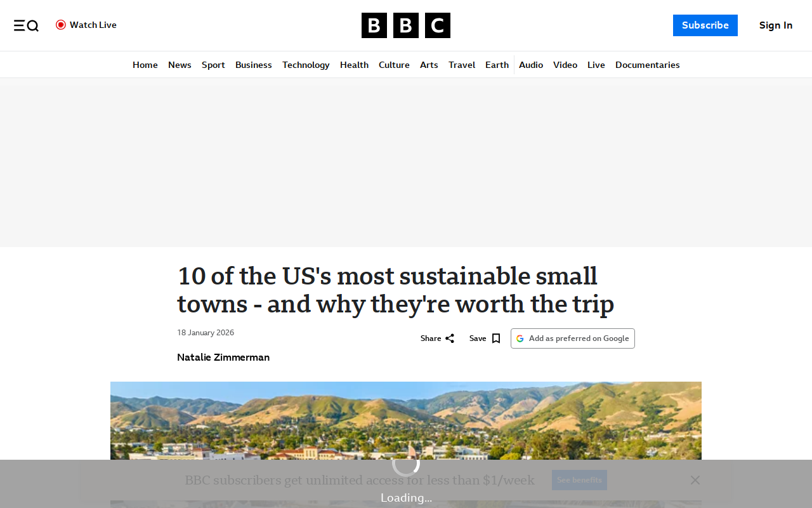Click the Sign In link
812x508 pixels.
(776, 25)
